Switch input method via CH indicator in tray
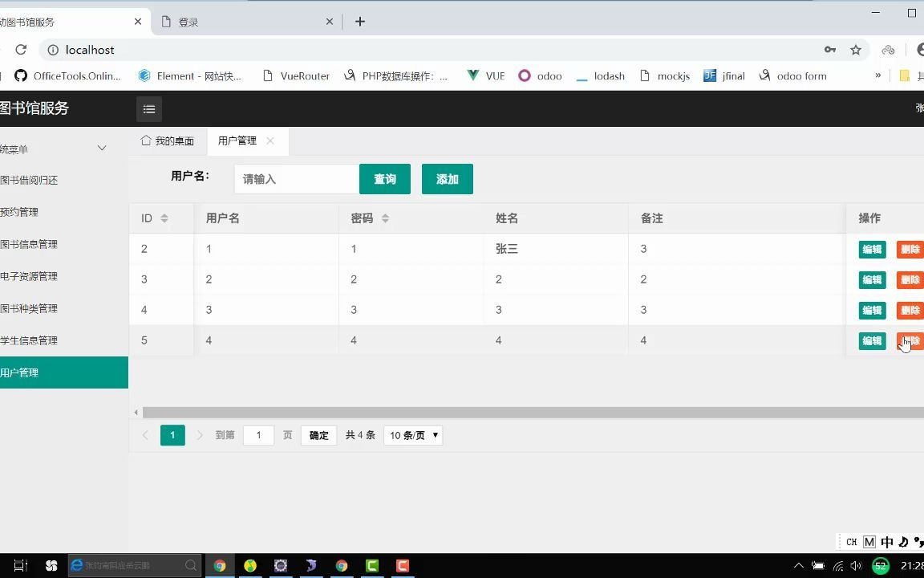The height and width of the screenshot is (578, 924). click(851, 542)
